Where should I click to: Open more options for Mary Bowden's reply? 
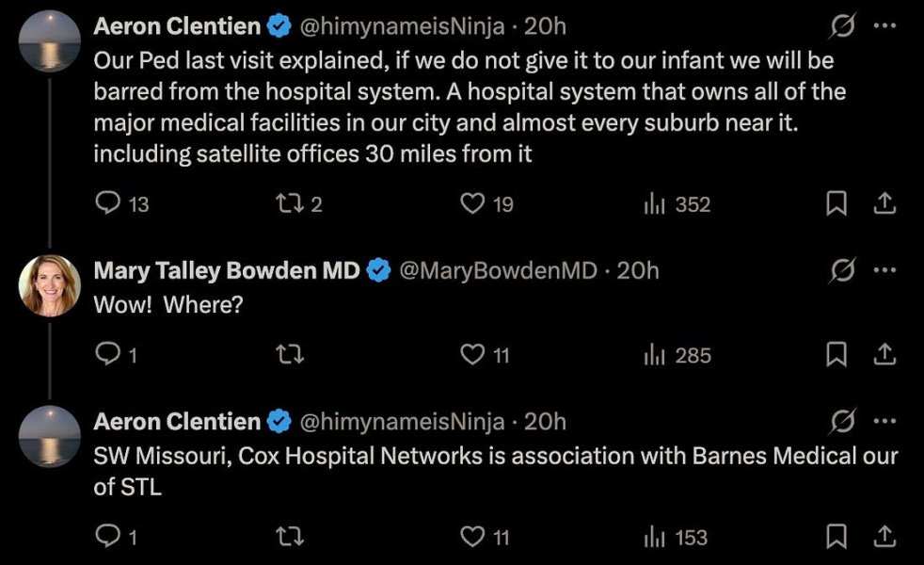coord(883,270)
